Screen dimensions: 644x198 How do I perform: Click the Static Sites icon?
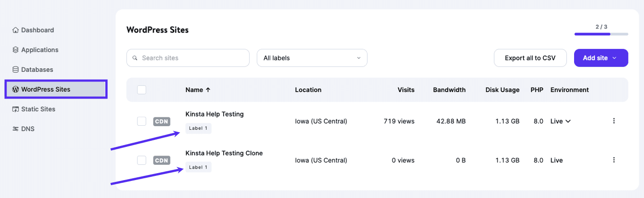15,109
